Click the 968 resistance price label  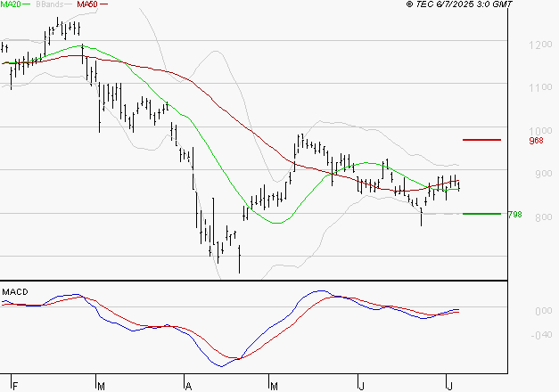click(536, 141)
